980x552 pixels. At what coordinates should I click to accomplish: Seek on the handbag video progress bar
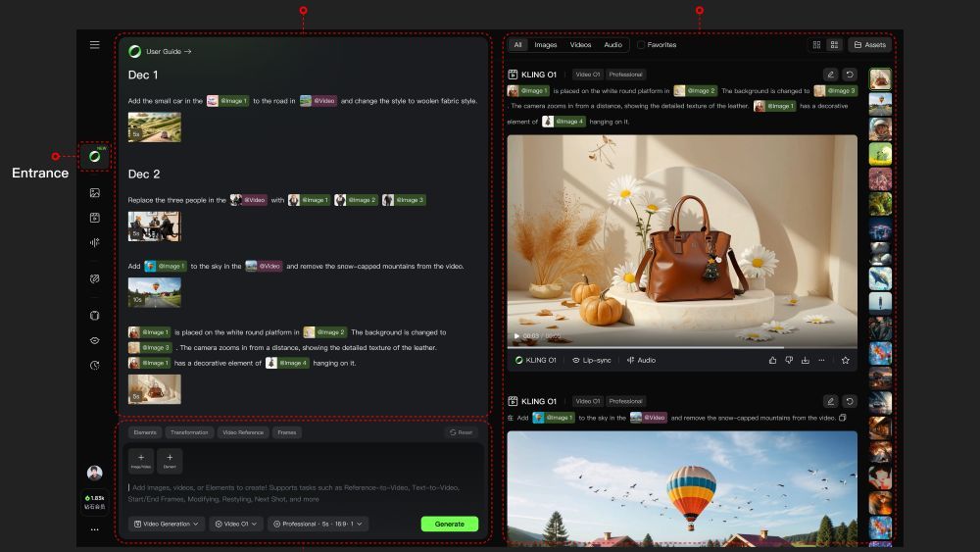point(682,347)
